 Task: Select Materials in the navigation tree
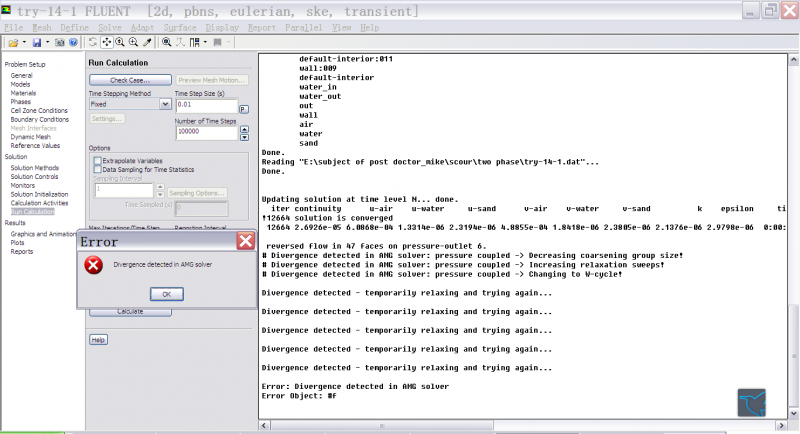[x=23, y=93]
